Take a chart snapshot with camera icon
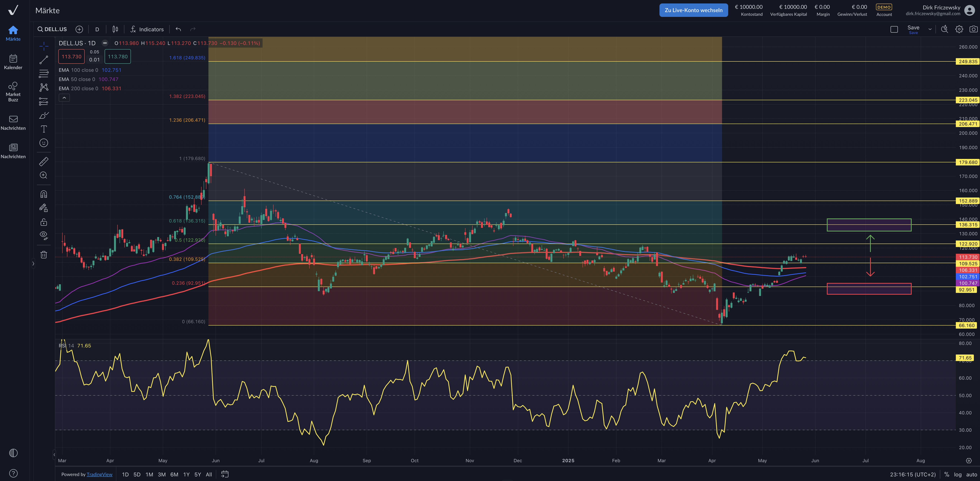The width and height of the screenshot is (980, 481). [973, 29]
